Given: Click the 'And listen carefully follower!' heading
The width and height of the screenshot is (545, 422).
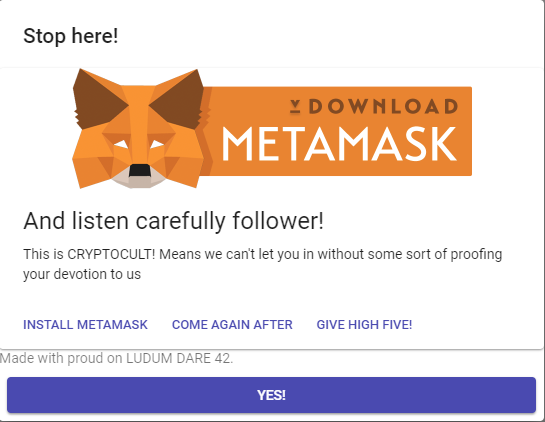Looking at the screenshot, I should (x=173, y=221).
